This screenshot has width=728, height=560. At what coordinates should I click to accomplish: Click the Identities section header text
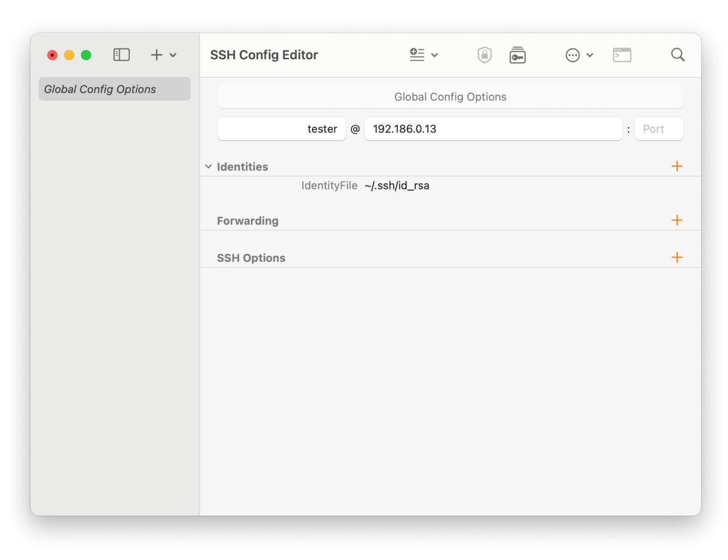tap(242, 167)
